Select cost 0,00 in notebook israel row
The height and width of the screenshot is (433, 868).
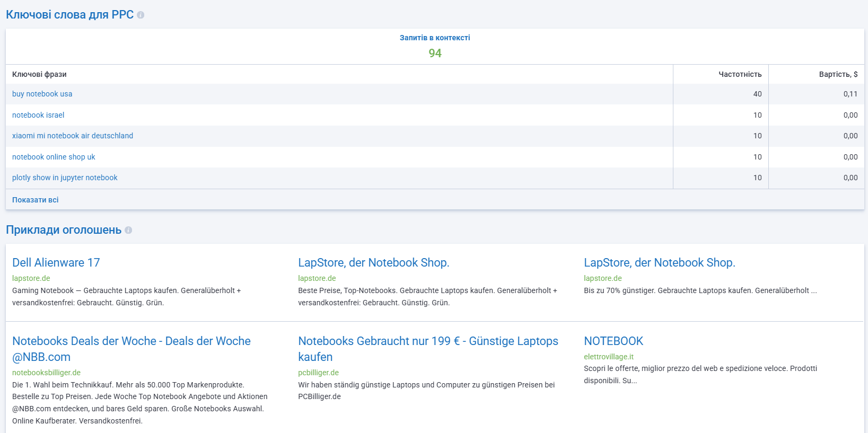pos(851,115)
